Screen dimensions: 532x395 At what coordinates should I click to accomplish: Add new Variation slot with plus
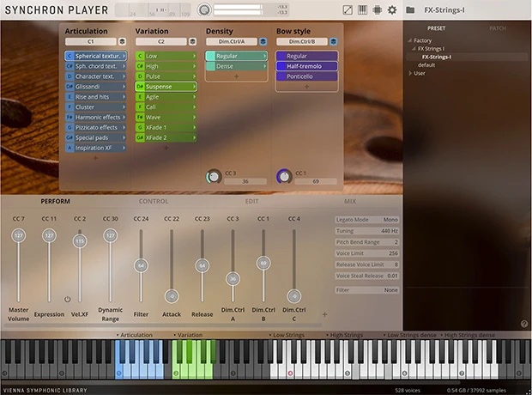point(166,148)
